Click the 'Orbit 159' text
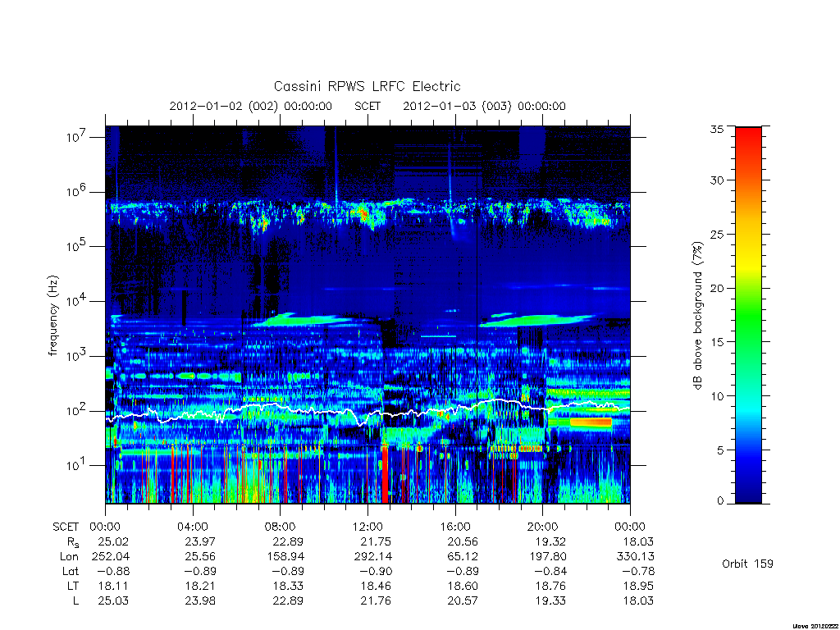840x630 pixels. (x=747, y=564)
